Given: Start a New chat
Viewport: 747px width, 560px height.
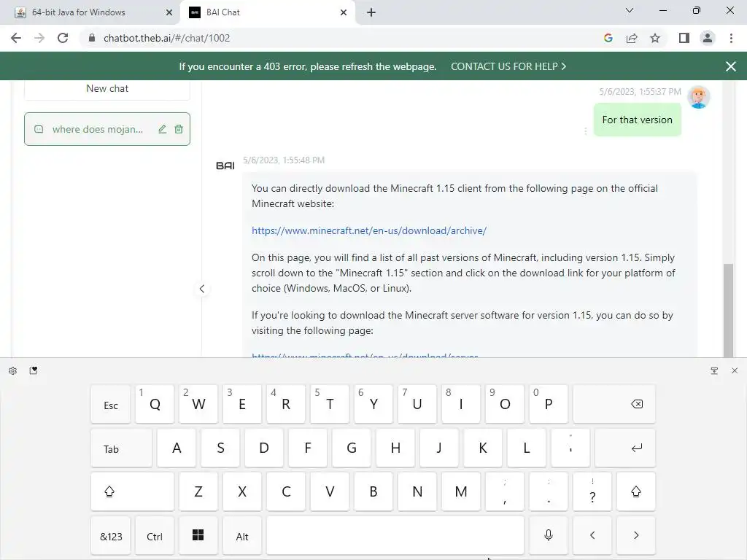Looking at the screenshot, I should (107, 88).
